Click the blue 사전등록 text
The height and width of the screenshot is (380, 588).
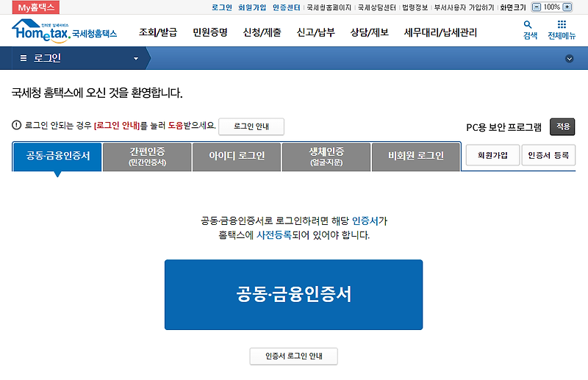[273, 235]
